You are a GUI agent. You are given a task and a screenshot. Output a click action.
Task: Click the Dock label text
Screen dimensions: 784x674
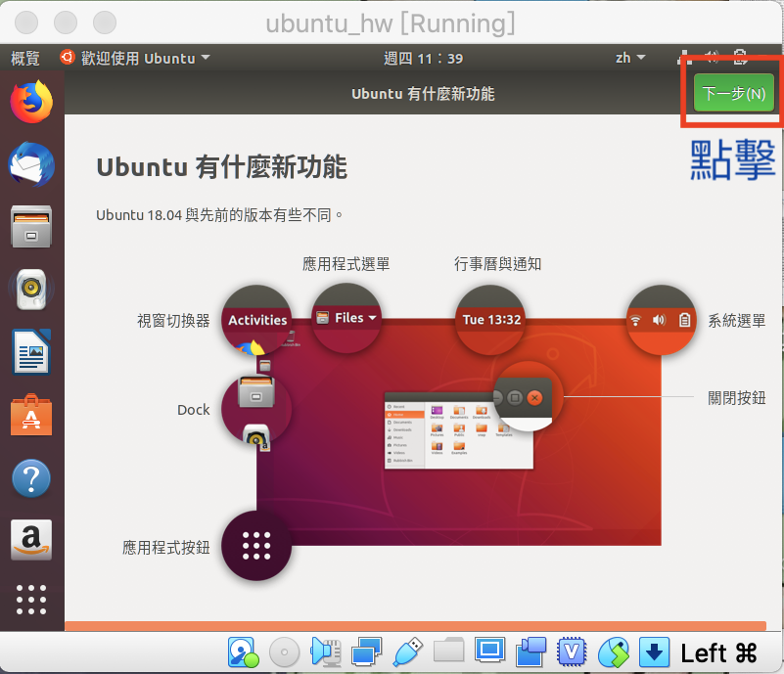pos(194,410)
